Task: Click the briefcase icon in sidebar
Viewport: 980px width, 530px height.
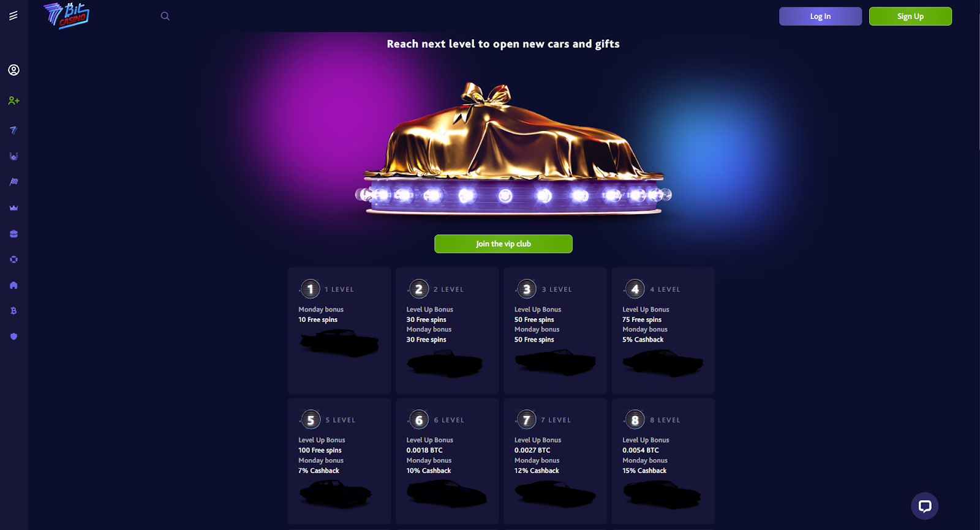Action: tap(13, 234)
